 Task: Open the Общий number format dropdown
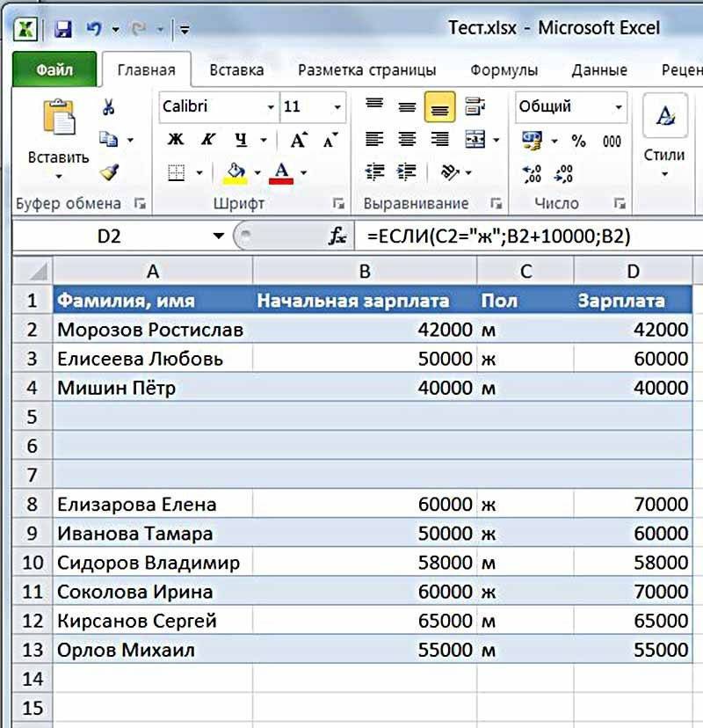click(x=619, y=107)
